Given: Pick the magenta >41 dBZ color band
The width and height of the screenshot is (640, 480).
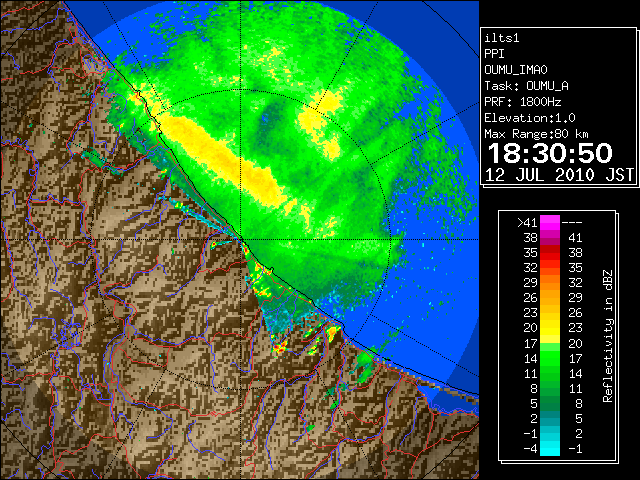Looking at the screenshot, I should coord(550,223).
